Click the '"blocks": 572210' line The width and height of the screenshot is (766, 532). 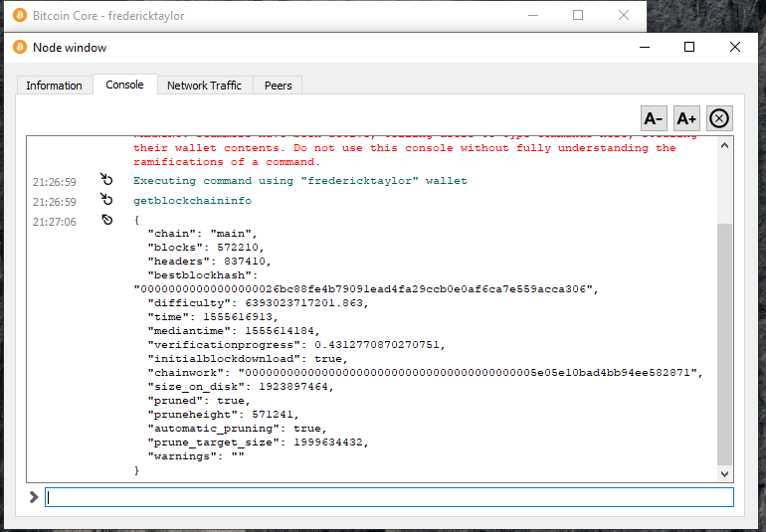pos(206,248)
